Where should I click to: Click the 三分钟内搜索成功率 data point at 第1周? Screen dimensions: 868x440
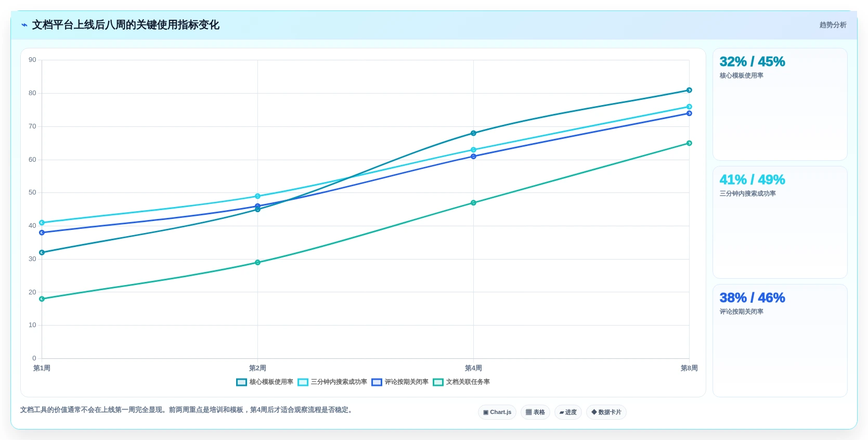coord(42,223)
